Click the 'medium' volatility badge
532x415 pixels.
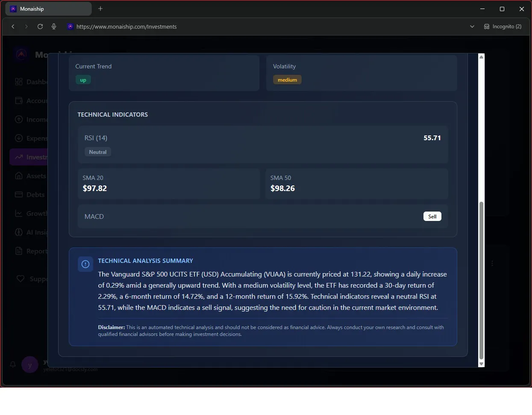[287, 80]
